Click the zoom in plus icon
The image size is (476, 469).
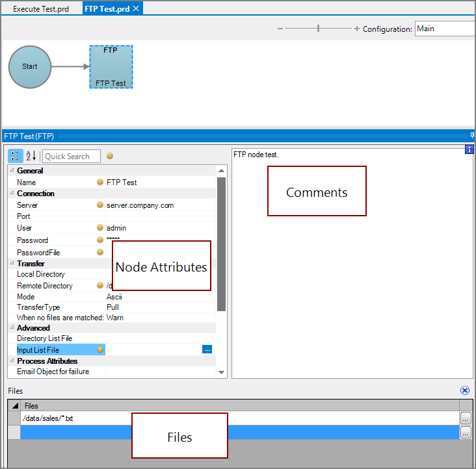coord(357,29)
